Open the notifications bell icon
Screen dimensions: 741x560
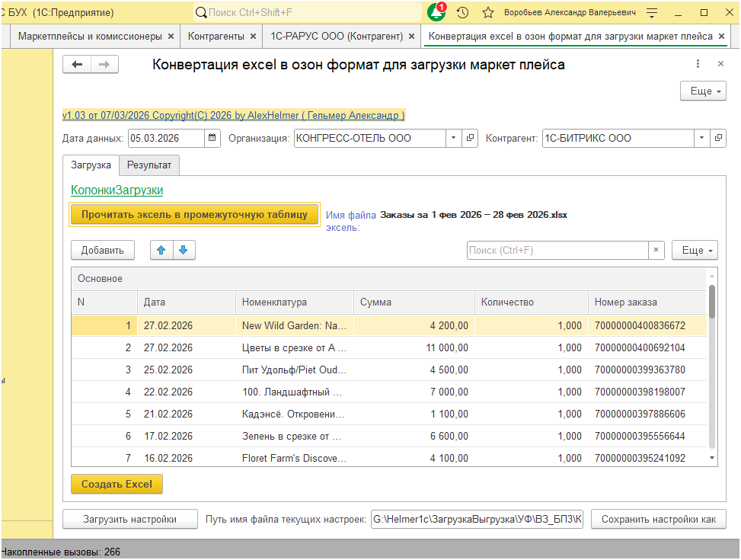(436, 13)
